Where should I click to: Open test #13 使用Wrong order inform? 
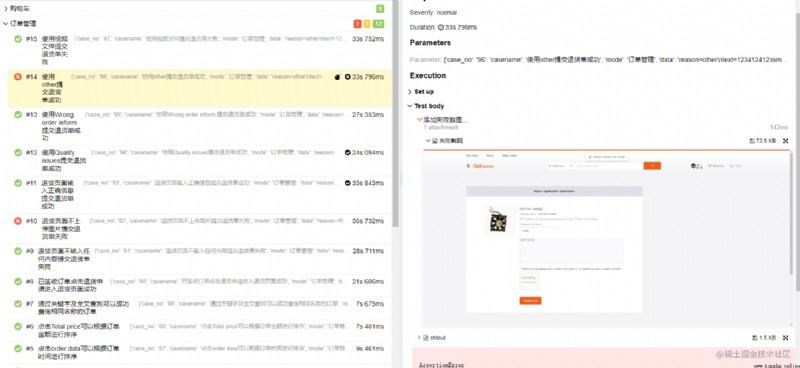(x=200, y=127)
